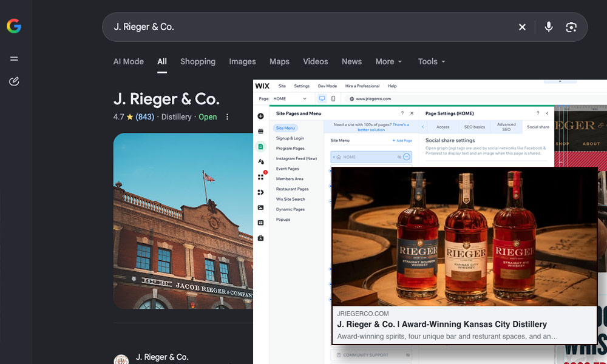
Task: Expand the Google More dropdown
Action: (388, 61)
